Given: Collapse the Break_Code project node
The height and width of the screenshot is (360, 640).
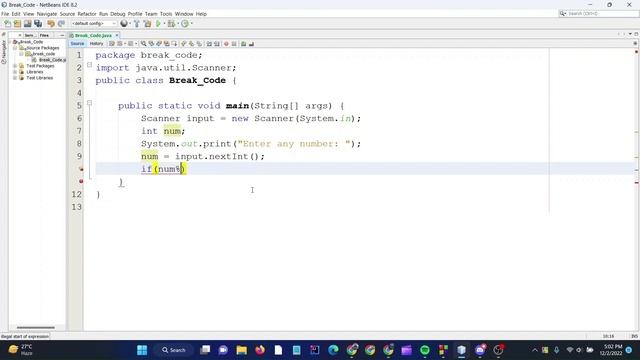Looking at the screenshot, I should tap(10, 42).
